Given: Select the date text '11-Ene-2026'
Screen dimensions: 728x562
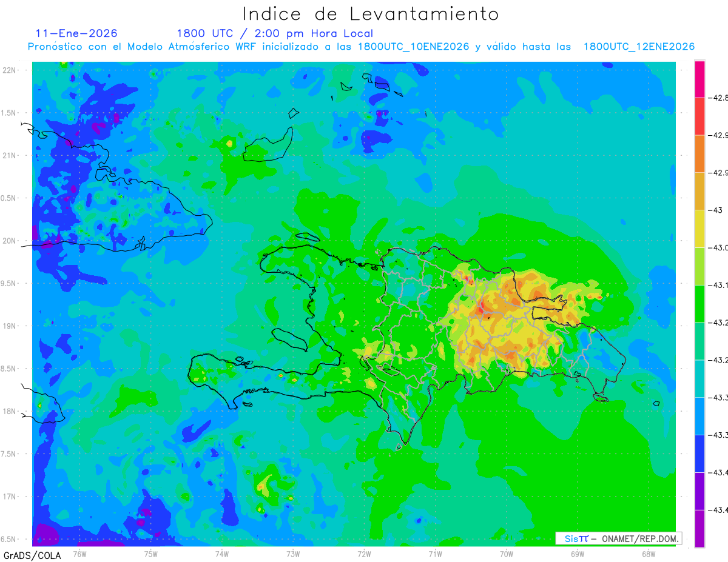Looking at the screenshot, I should click(76, 33).
